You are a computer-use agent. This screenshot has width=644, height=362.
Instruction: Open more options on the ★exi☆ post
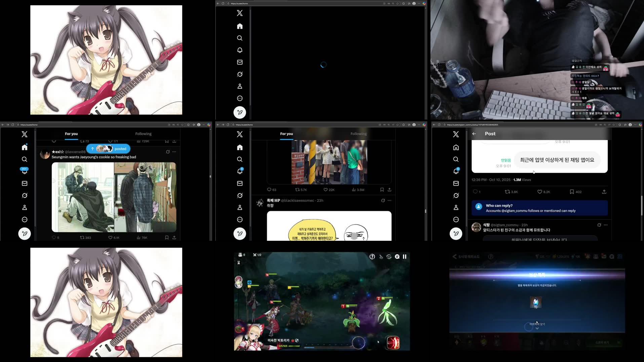[174, 152]
